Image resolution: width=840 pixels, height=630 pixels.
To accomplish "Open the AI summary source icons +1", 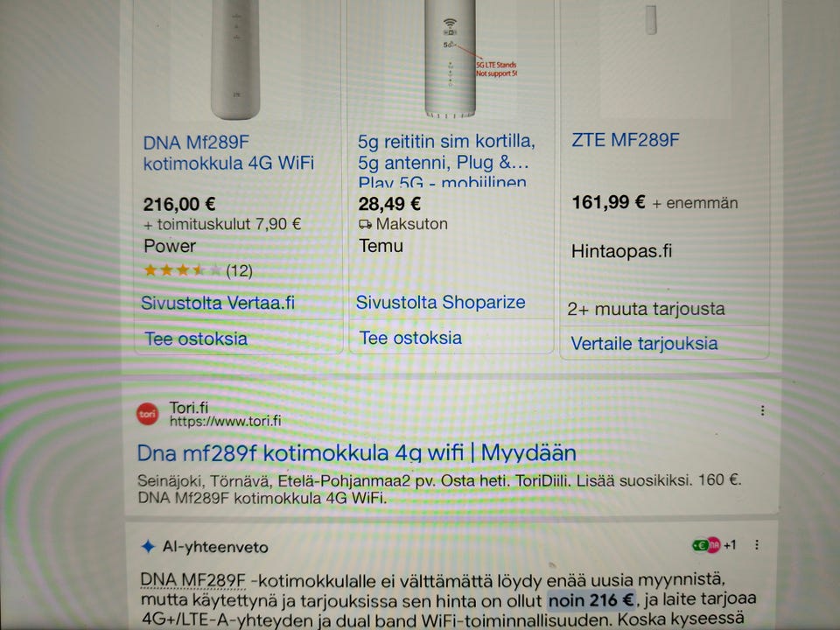I will tap(715, 545).
